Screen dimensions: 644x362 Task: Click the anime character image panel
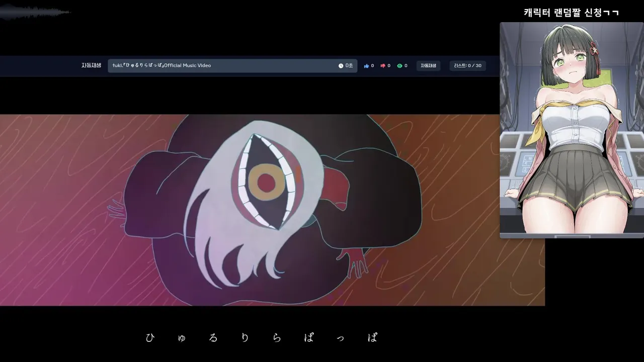pos(572,130)
